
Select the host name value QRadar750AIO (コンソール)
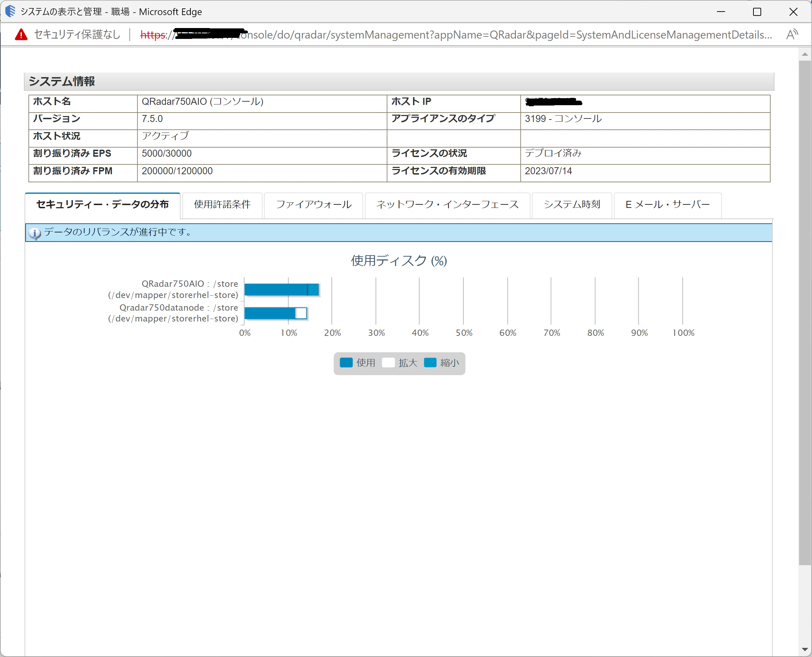[202, 101]
